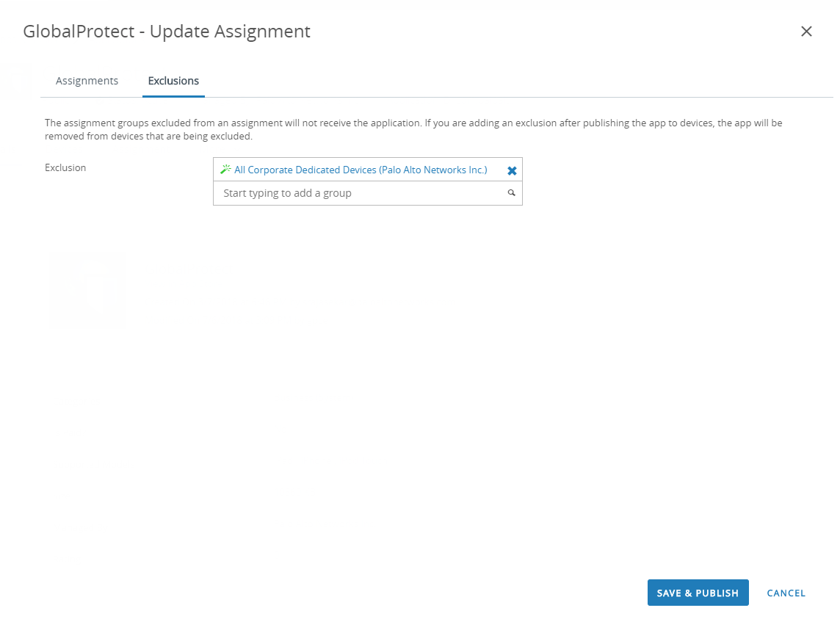Viewport: 840px width, 630px height.
Task: Click the smart group icon beside All Corporate
Action: pos(225,170)
